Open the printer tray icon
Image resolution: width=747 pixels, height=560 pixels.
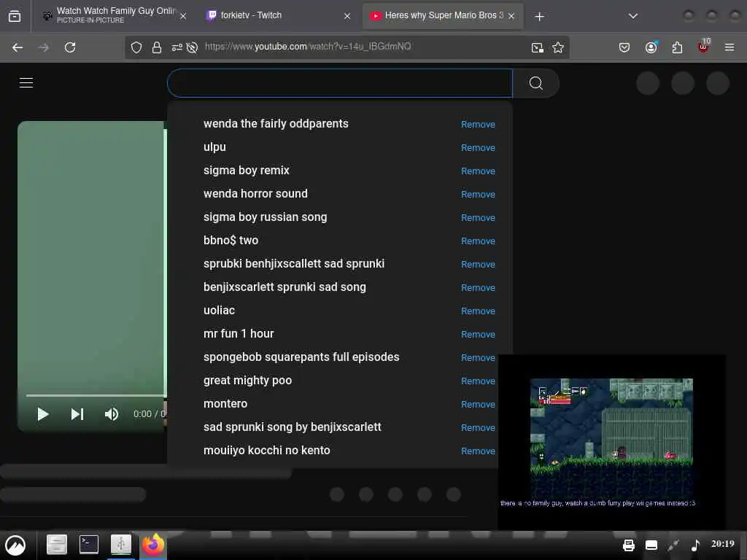coord(629,545)
